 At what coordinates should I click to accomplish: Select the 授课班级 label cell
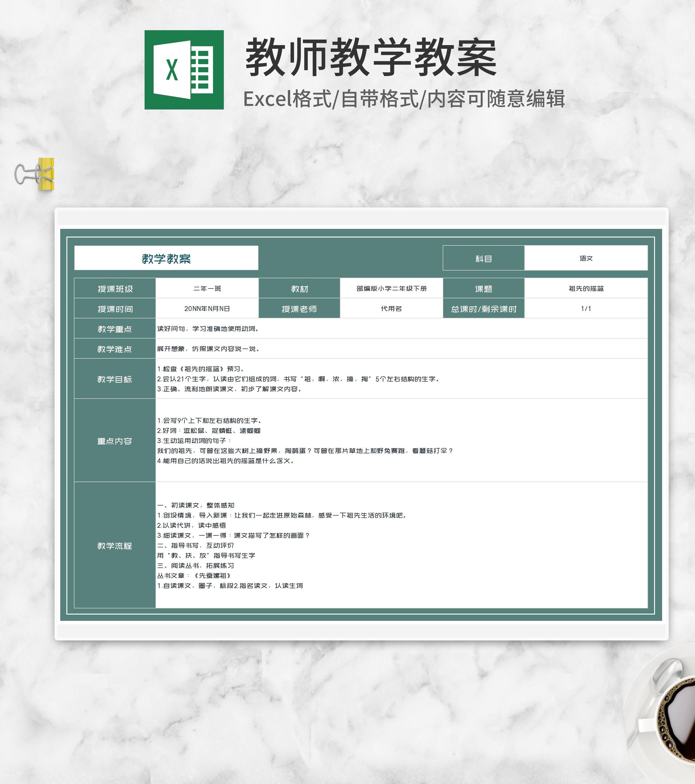tap(115, 289)
